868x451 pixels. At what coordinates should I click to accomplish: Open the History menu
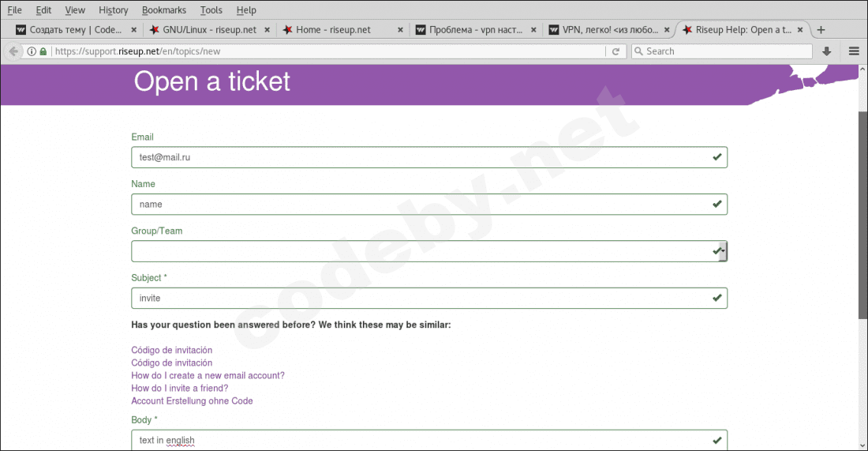coord(113,10)
